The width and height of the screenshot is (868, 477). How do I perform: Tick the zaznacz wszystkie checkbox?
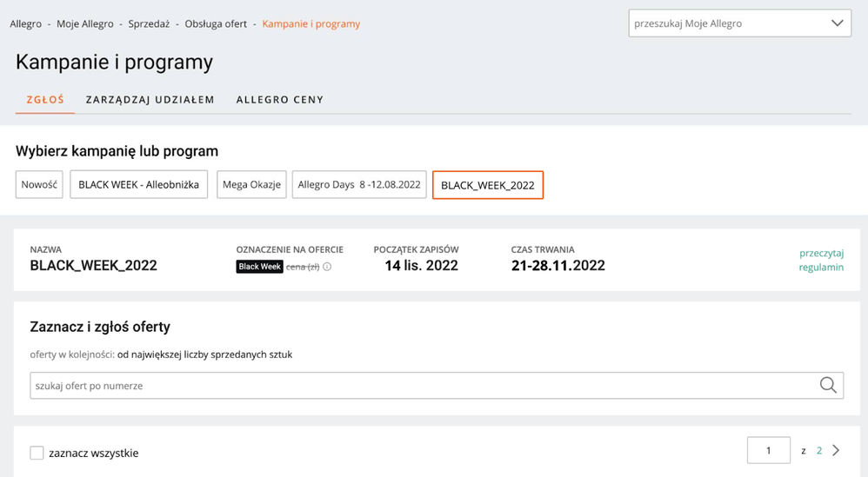37,453
